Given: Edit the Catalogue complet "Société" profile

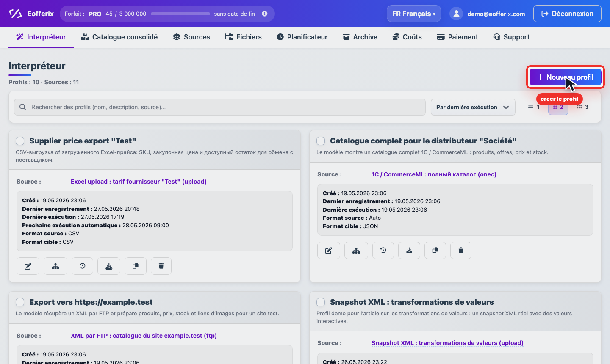Looking at the screenshot, I should (329, 251).
